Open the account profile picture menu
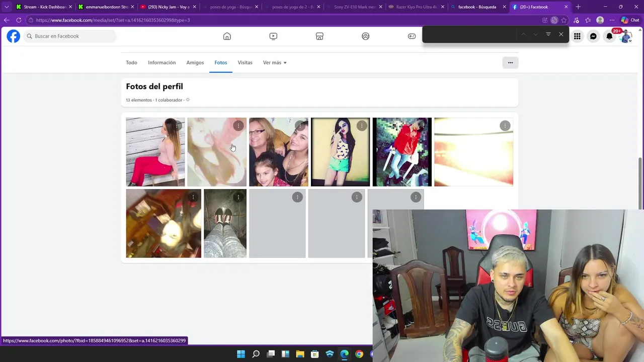 (626, 36)
